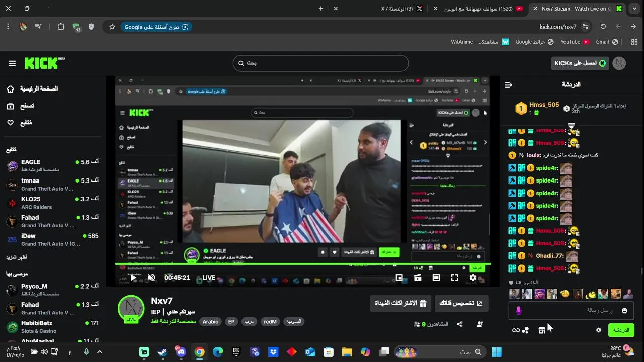The height and width of the screenshot is (362, 644).
Task: Play the stream video
Action: (x=133, y=278)
